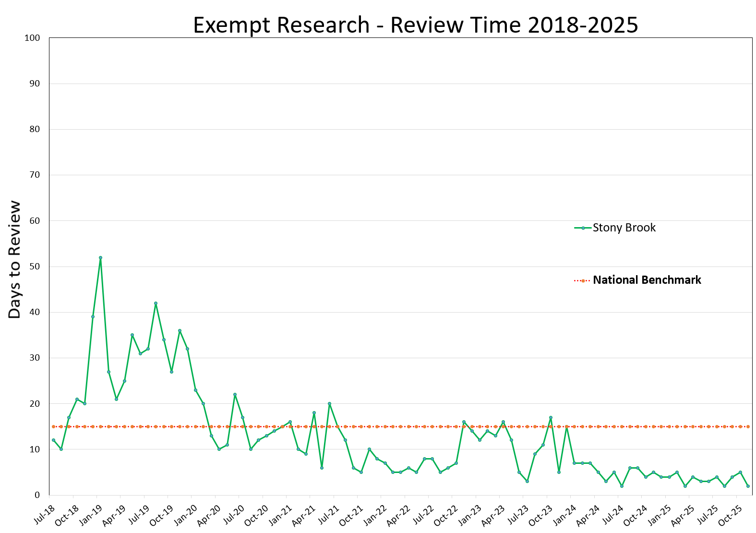The height and width of the screenshot is (533, 756).
Task: Click the Jul-23 x-axis label
Action: (x=518, y=514)
